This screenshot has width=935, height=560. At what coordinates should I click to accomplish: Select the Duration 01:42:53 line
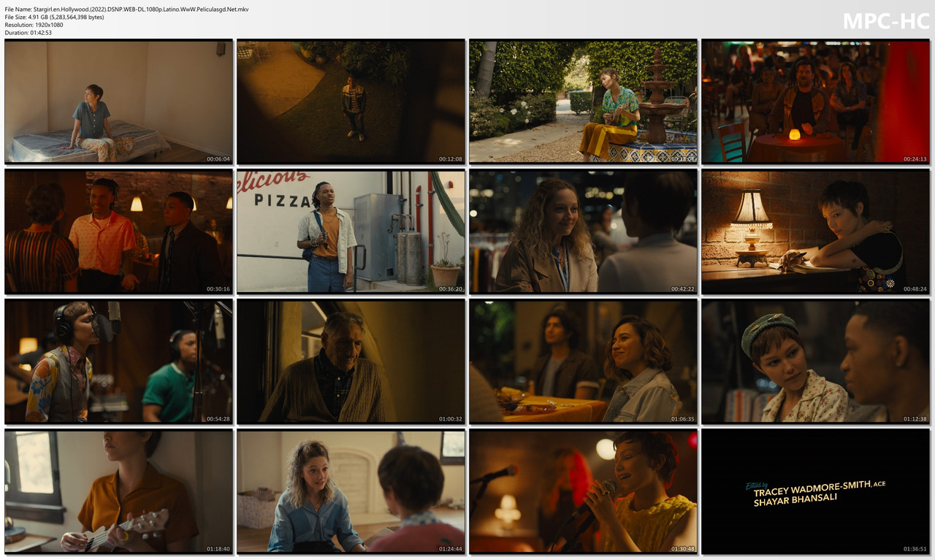pos(28,33)
